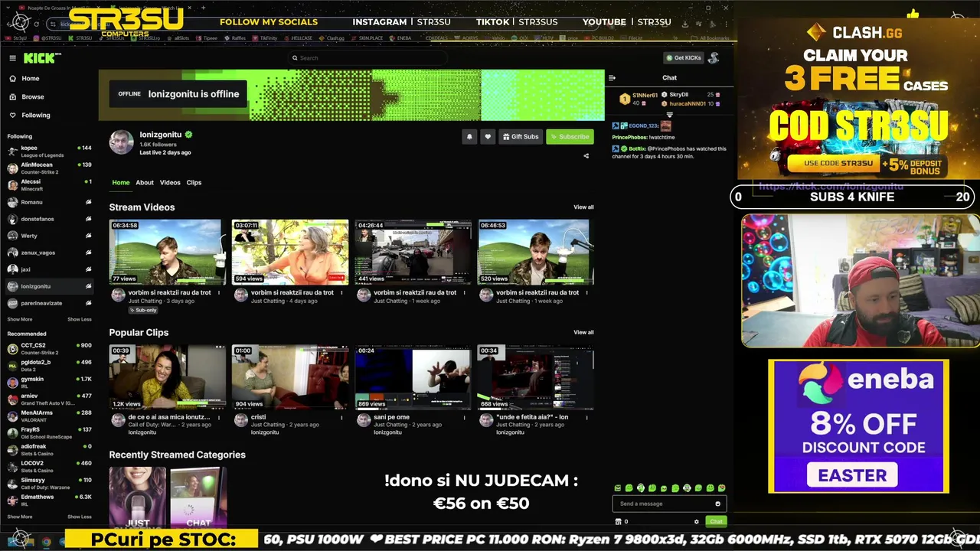This screenshot has height=551, width=980.
Task: Switch to the About tab
Action: point(145,183)
